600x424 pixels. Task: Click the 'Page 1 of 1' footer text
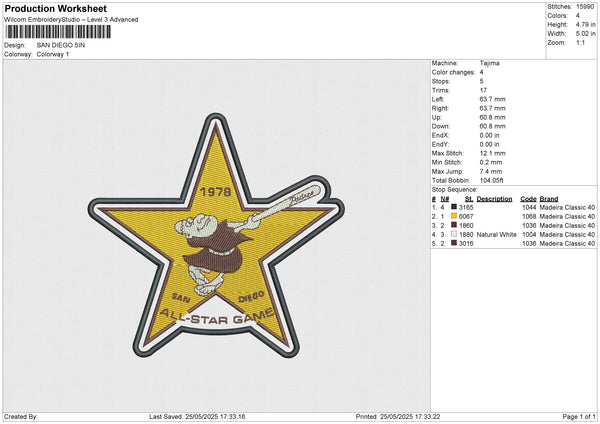pyautogui.click(x=579, y=416)
